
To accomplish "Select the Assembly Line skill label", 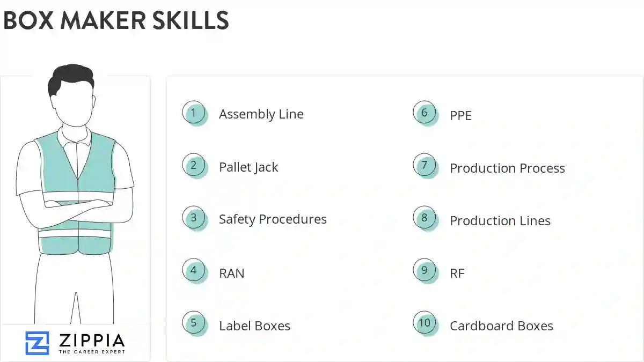I will coord(261,114).
